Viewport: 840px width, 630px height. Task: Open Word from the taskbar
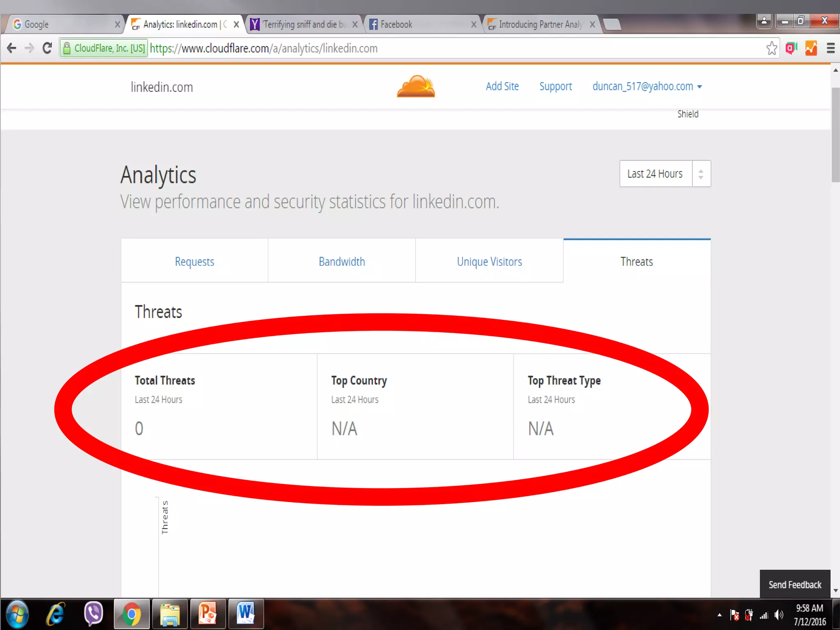click(x=245, y=614)
